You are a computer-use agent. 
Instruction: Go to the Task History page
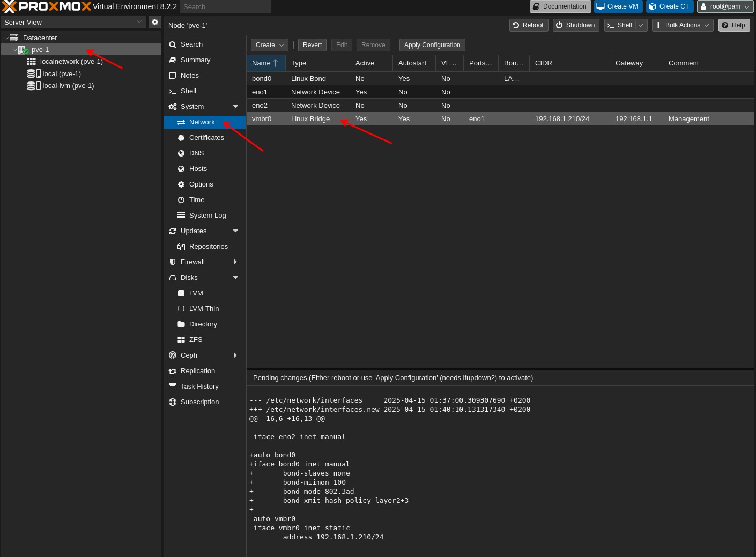click(199, 387)
